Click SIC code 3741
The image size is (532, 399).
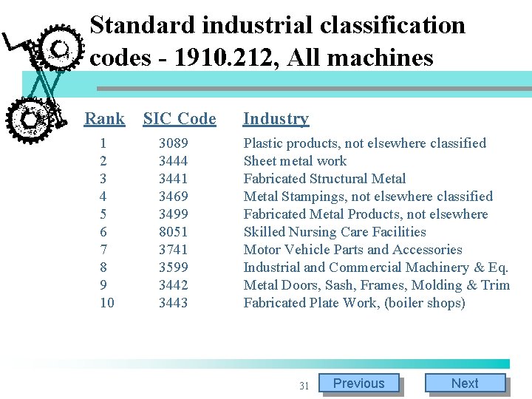pyautogui.click(x=174, y=250)
